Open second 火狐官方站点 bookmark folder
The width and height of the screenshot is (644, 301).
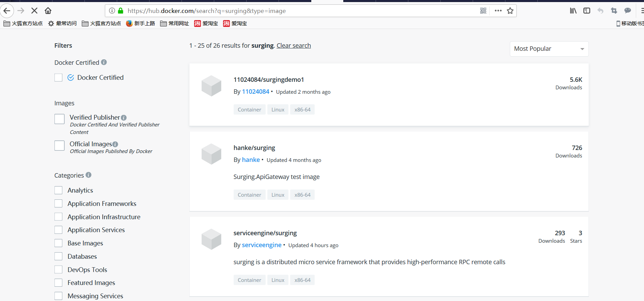(101, 24)
